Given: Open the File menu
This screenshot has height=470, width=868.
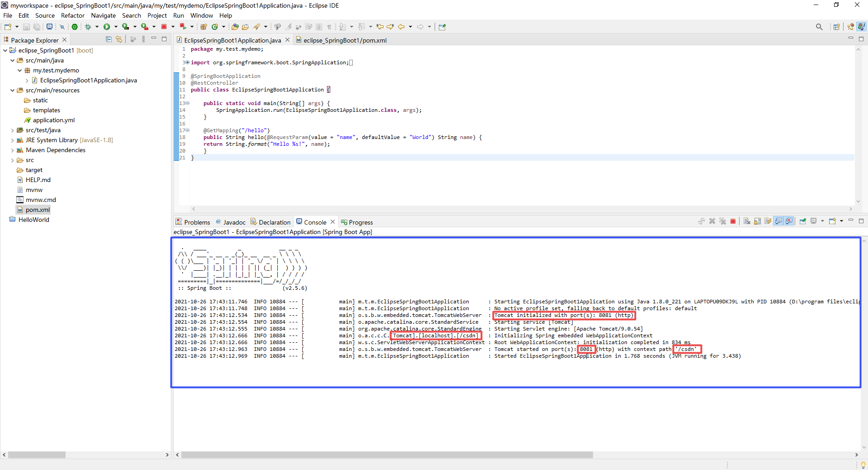Looking at the screenshot, I should click(8, 15).
